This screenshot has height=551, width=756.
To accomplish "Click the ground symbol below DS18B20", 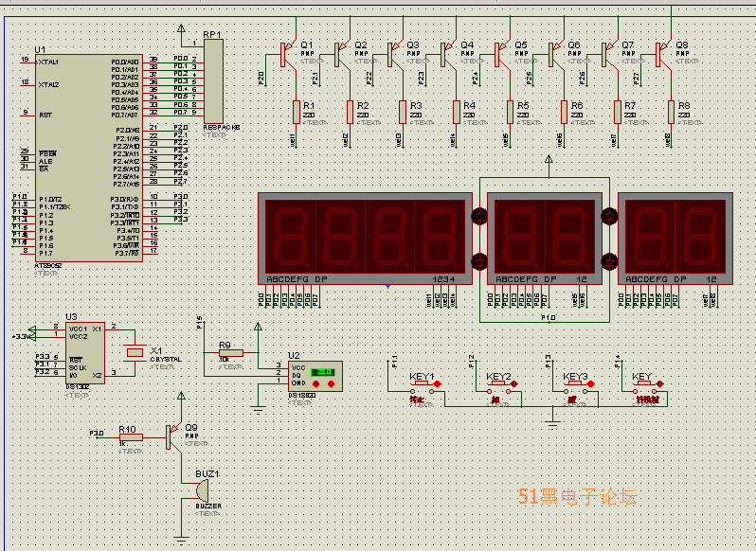I will (258, 411).
